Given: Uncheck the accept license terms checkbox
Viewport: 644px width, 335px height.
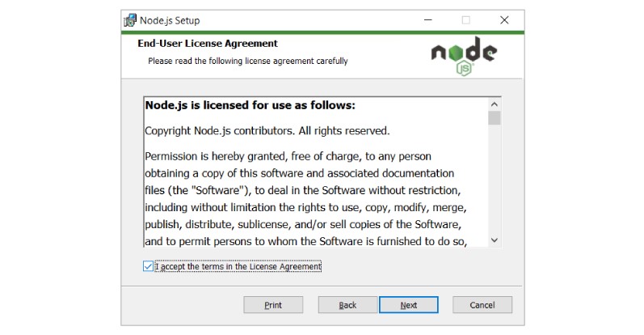Looking at the screenshot, I should [x=148, y=266].
